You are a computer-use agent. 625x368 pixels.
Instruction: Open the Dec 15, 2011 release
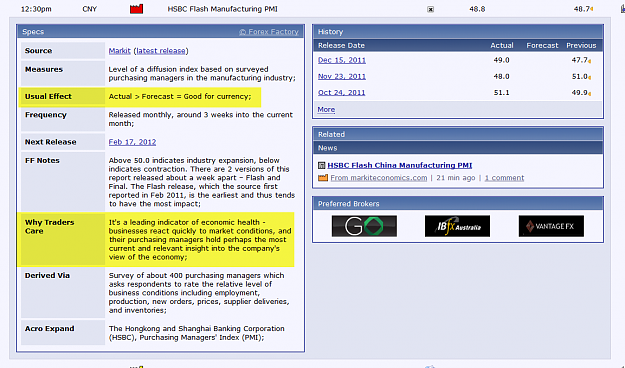(342, 60)
